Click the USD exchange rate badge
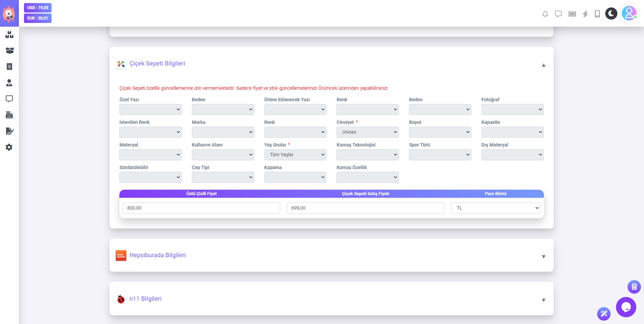 point(38,8)
